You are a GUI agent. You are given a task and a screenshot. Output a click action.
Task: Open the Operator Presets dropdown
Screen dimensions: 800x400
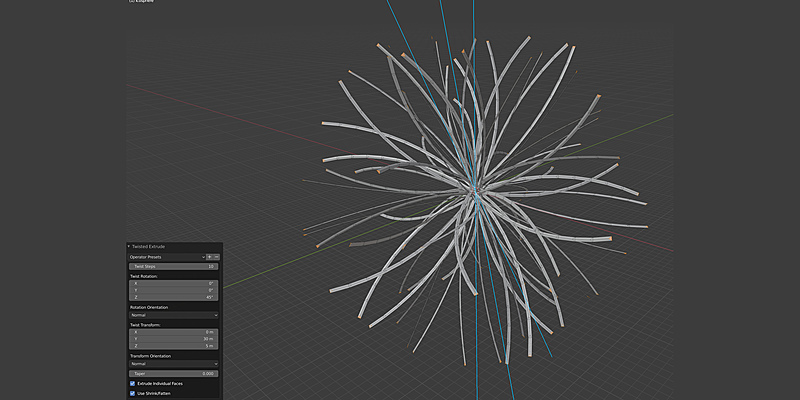[167, 257]
